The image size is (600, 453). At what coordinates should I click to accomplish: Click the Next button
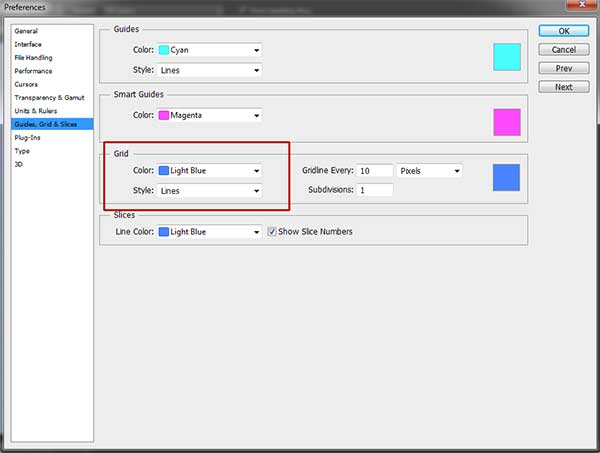(x=564, y=87)
